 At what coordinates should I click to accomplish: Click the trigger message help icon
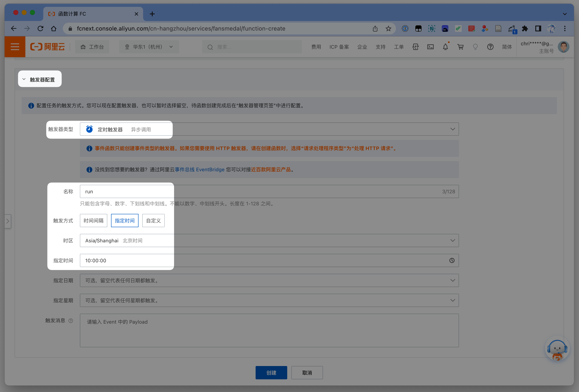point(71,321)
